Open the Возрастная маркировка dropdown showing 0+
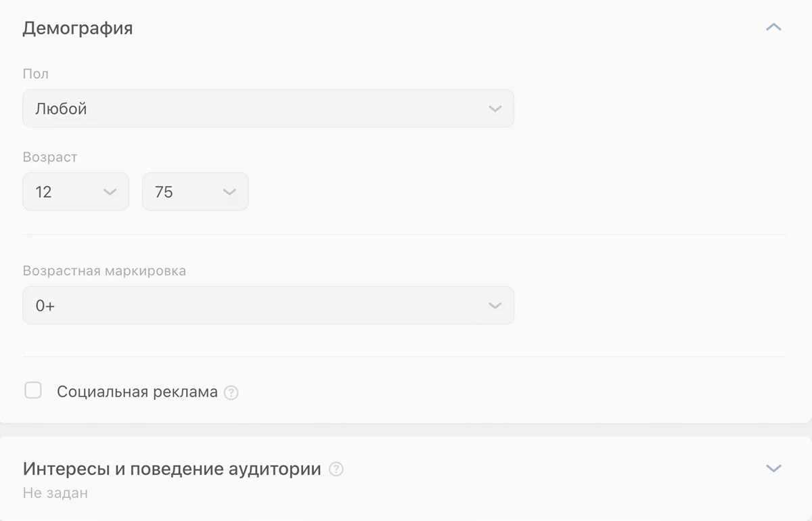 [268, 306]
